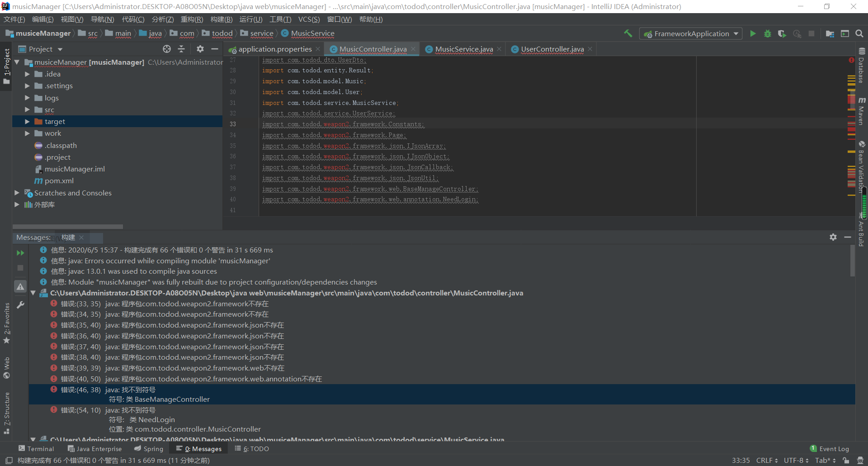Hide the Messages tool window
The image size is (868, 466).
tap(848, 237)
